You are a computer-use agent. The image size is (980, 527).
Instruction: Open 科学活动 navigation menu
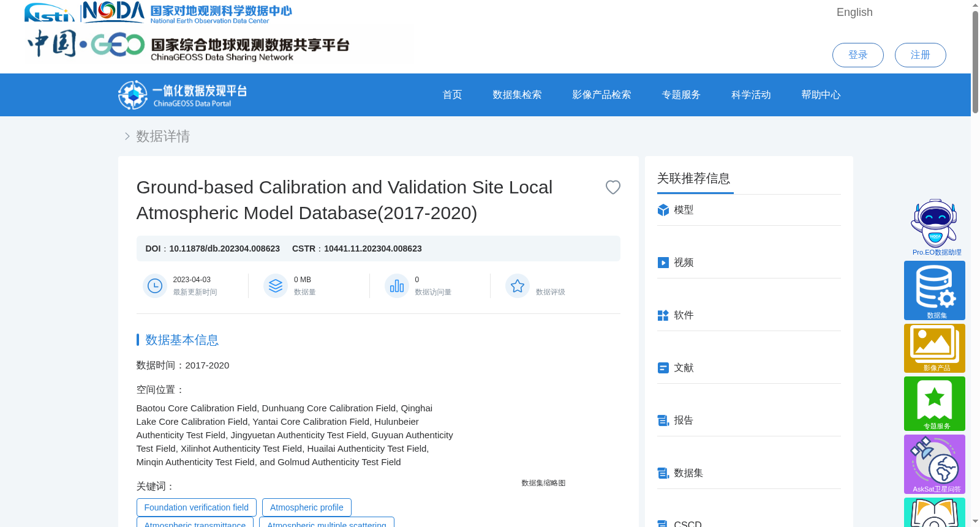click(751, 95)
